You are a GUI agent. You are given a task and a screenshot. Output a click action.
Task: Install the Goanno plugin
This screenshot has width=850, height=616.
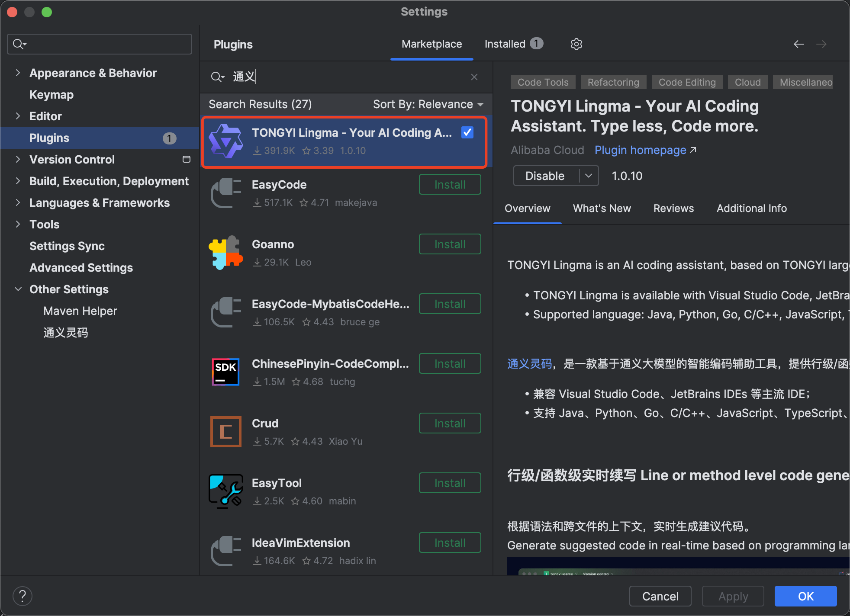tap(450, 244)
